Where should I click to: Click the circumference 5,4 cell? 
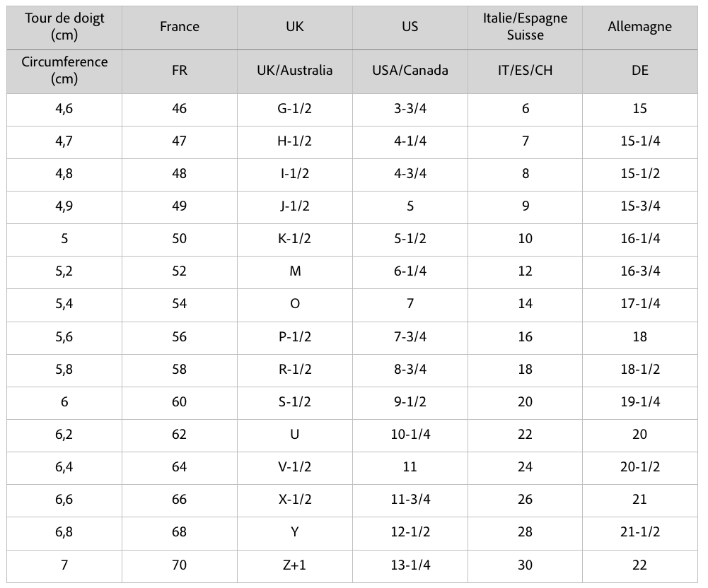[x=64, y=304]
